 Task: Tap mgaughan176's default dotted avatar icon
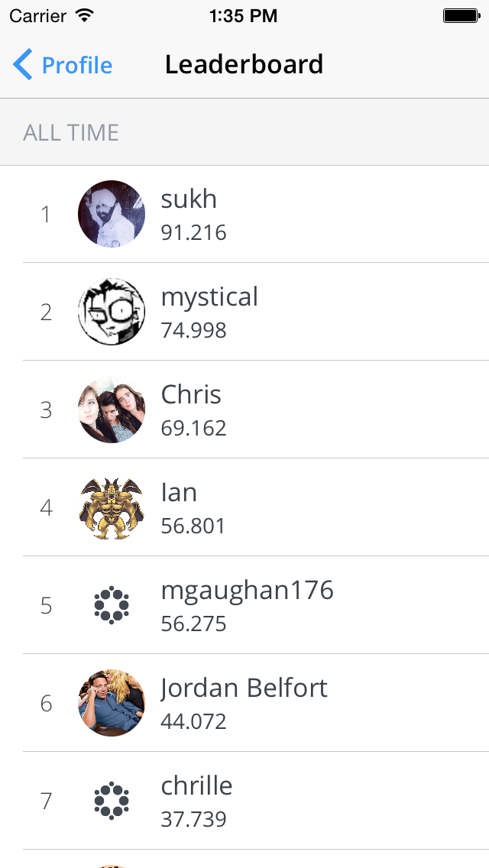112,605
